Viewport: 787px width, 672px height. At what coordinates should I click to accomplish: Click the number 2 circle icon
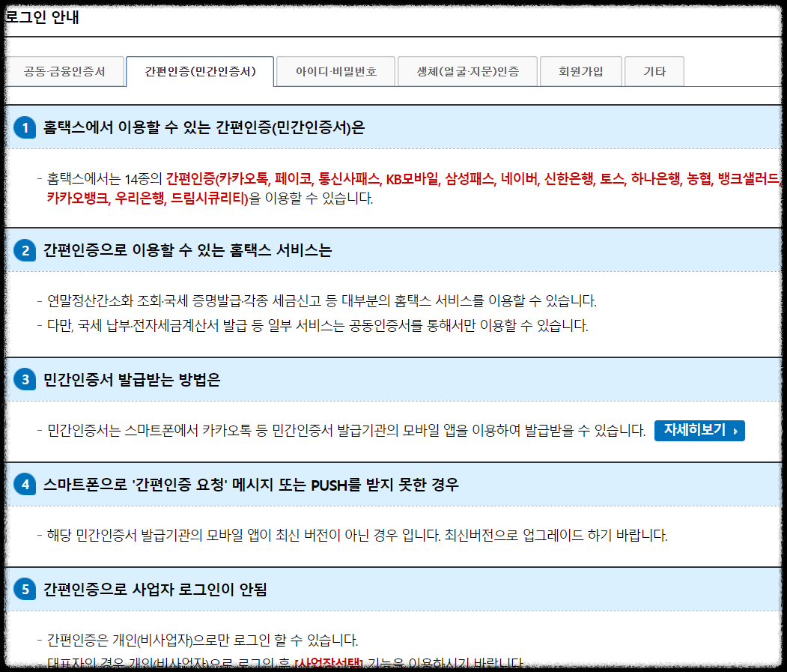point(24,250)
